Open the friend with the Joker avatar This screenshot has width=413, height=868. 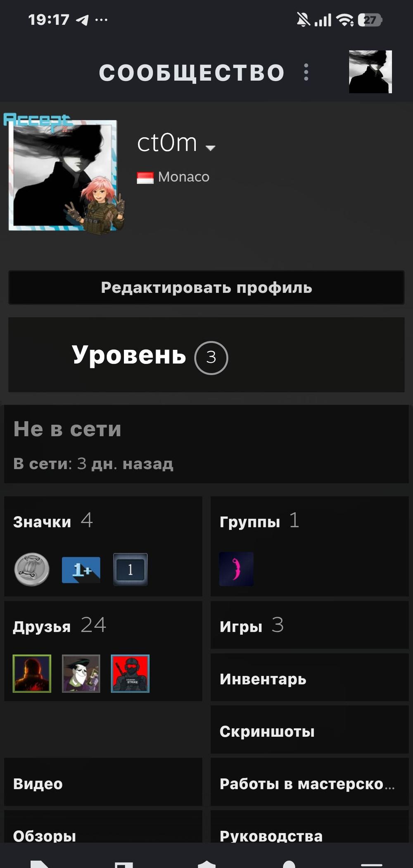point(81,674)
